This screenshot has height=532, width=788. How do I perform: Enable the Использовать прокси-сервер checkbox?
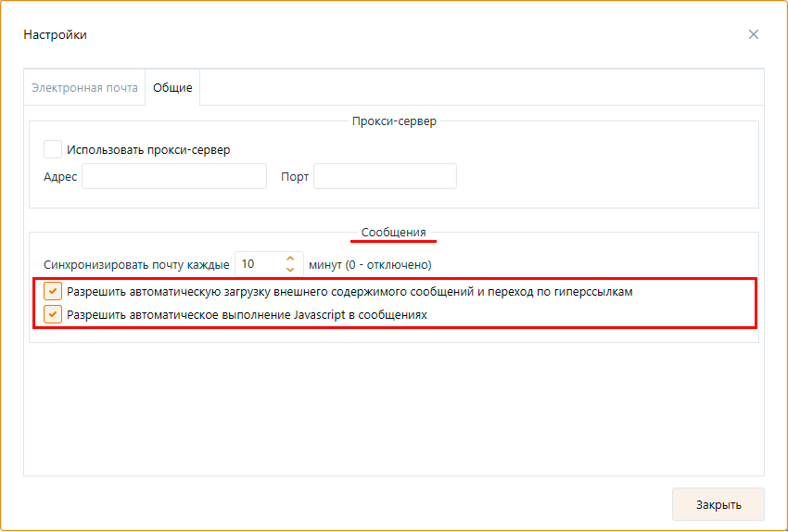[x=53, y=149]
